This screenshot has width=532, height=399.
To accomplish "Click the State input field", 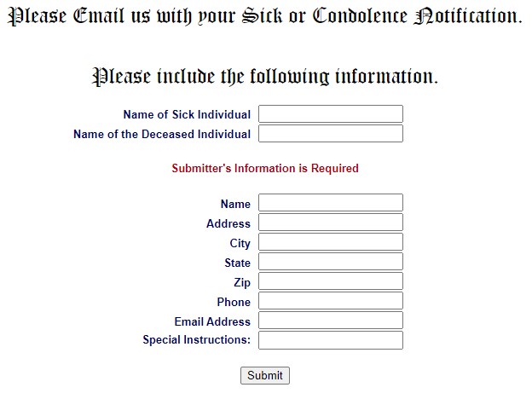I will [331, 262].
